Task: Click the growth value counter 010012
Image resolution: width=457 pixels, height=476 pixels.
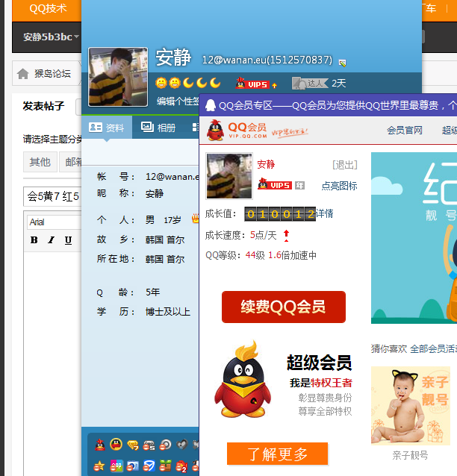Action: pos(280,214)
